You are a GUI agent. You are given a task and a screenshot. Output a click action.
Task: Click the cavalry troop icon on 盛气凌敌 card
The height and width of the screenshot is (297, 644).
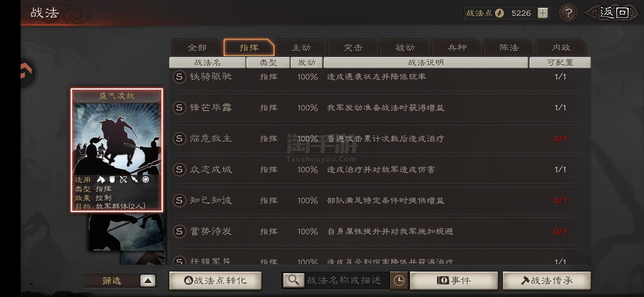point(101,180)
